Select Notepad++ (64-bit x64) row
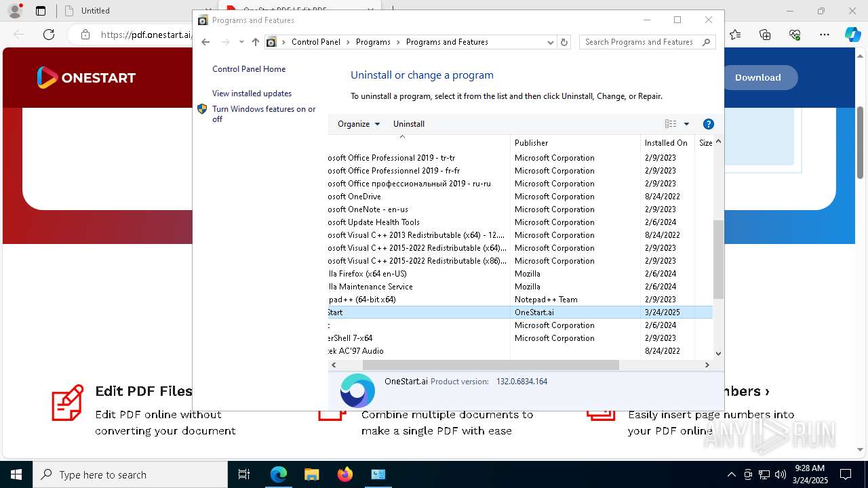Screen dimensions: 868x488 (520, 300)
